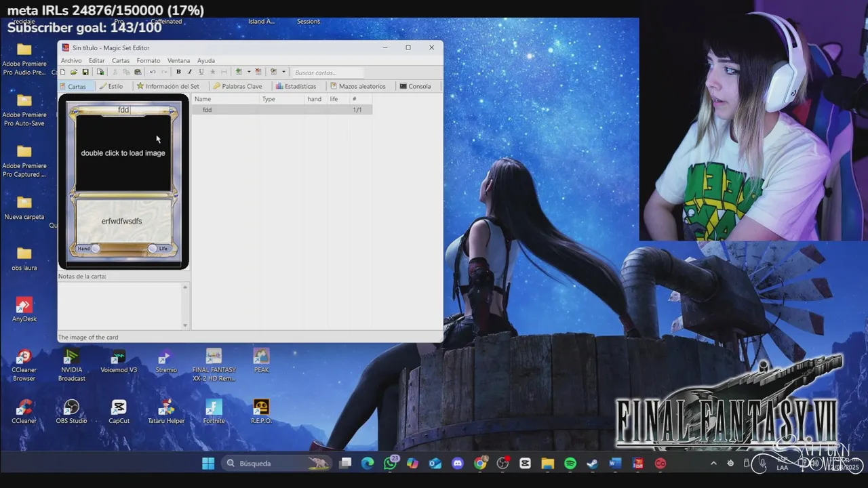Click the reminder text toolbar icon
This screenshot has width=868, height=488.
pos(224,72)
